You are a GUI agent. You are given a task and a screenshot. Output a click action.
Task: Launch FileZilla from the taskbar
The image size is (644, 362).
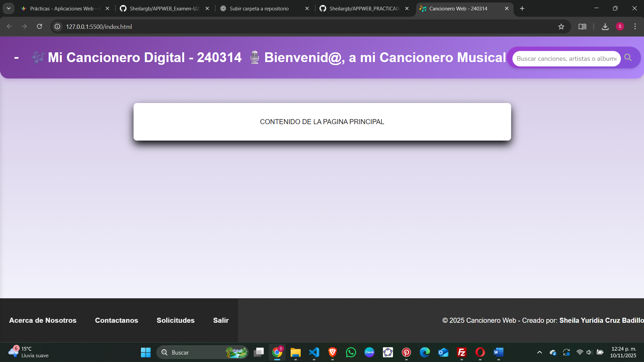coord(462,352)
